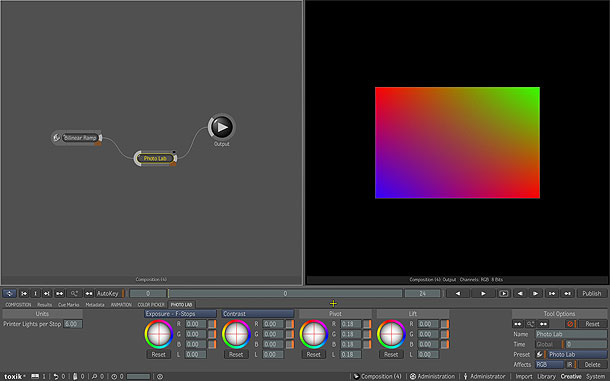
Task: Click the Lift color wheel
Action: point(391,334)
